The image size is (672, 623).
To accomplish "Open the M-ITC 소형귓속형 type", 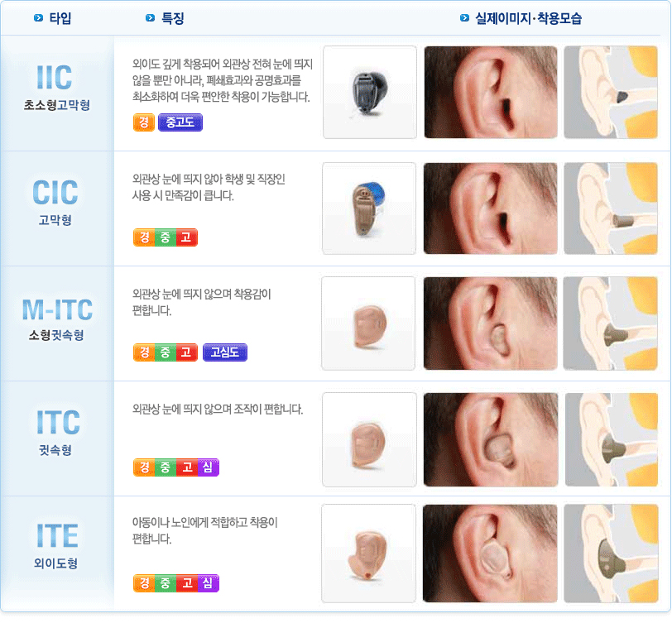I will tap(56, 319).
